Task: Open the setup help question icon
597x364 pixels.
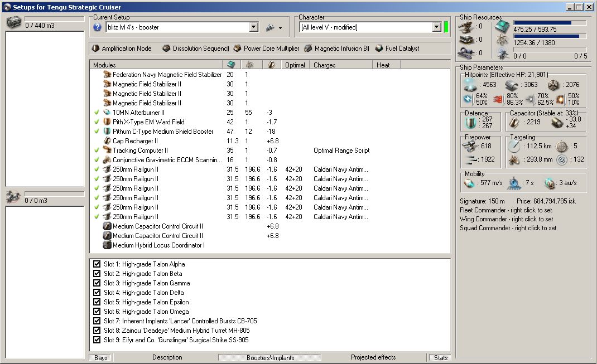Action: [98, 27]
